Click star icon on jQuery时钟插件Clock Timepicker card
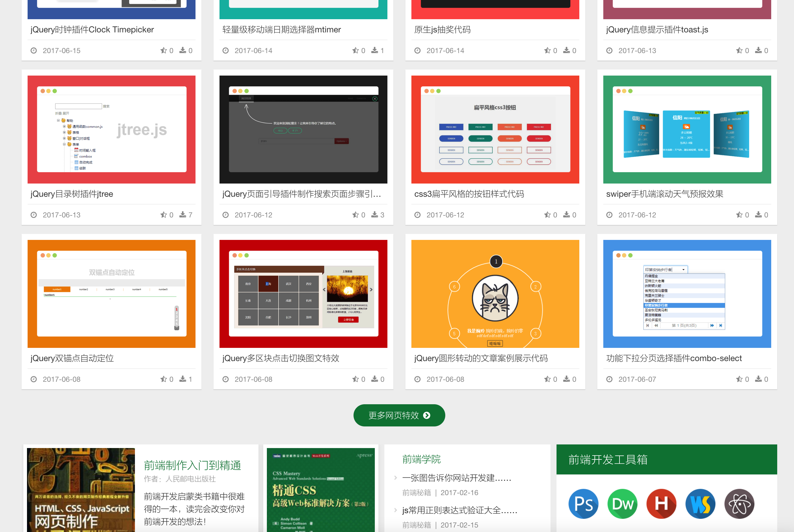794x532 pixels. point(163,51)
